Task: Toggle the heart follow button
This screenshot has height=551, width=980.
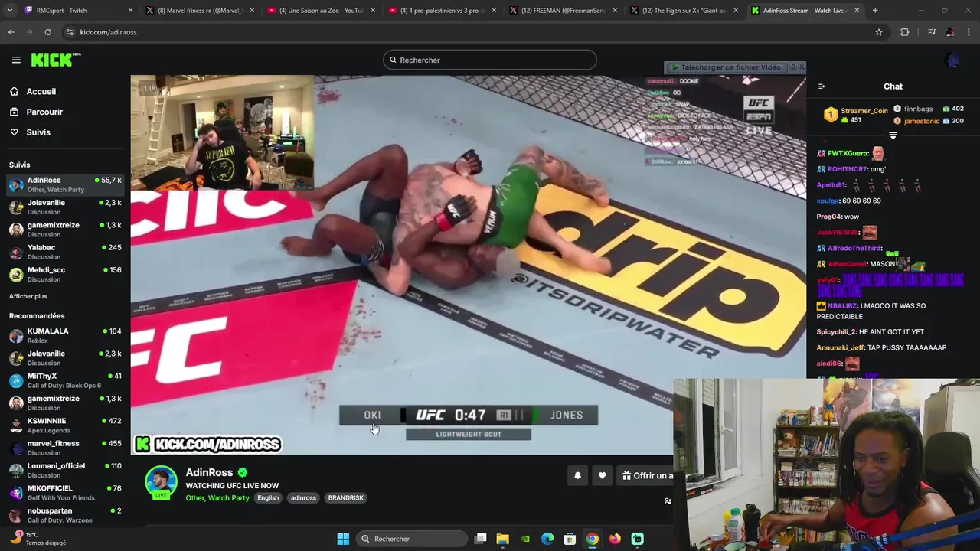Action: pos(602,475)
